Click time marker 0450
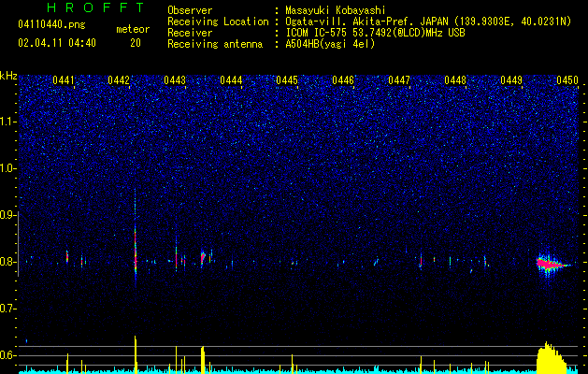588x374 pixels. click(567, 80)
